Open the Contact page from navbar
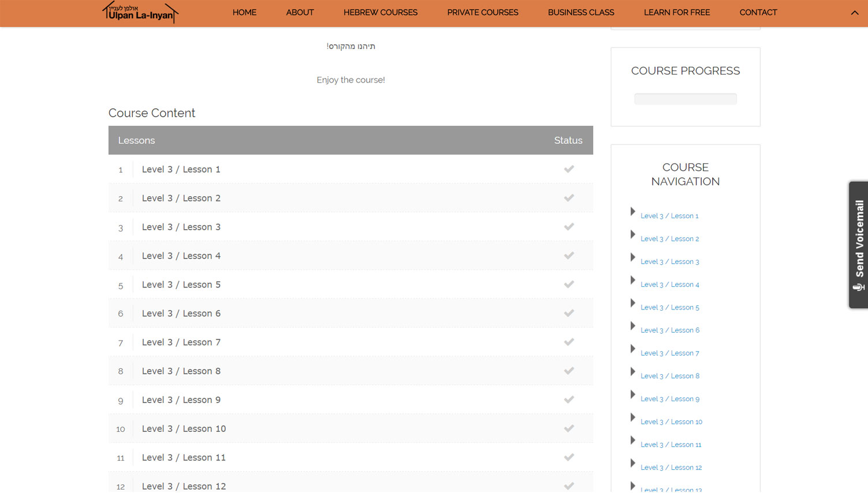This screenshot has height=493, width=868. [x=758, y=13]
